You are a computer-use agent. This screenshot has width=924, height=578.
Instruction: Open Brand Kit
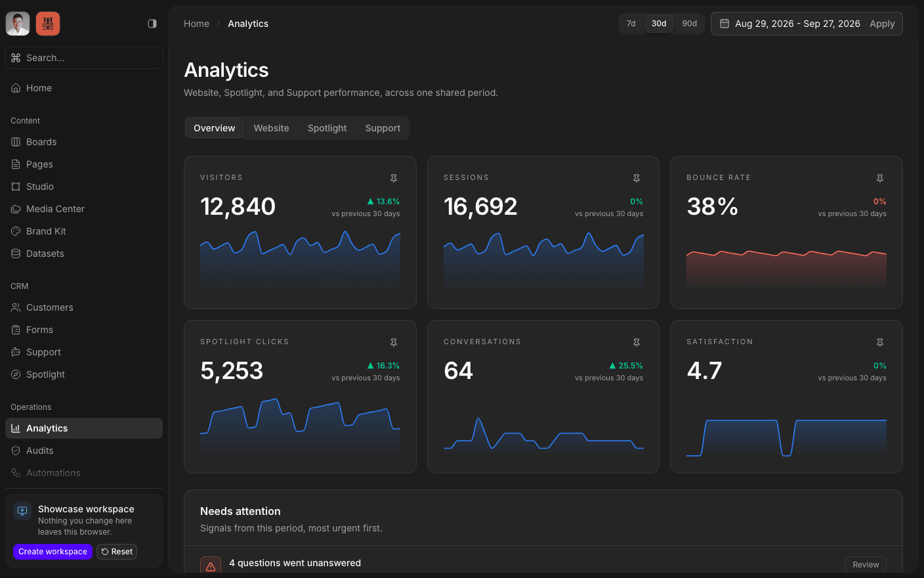[x=84, y=231]
